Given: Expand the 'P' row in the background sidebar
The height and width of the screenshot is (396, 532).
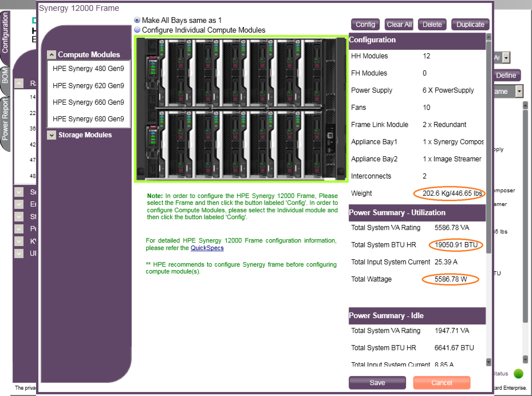Looking at the screenshot, I should click(19, 229).
